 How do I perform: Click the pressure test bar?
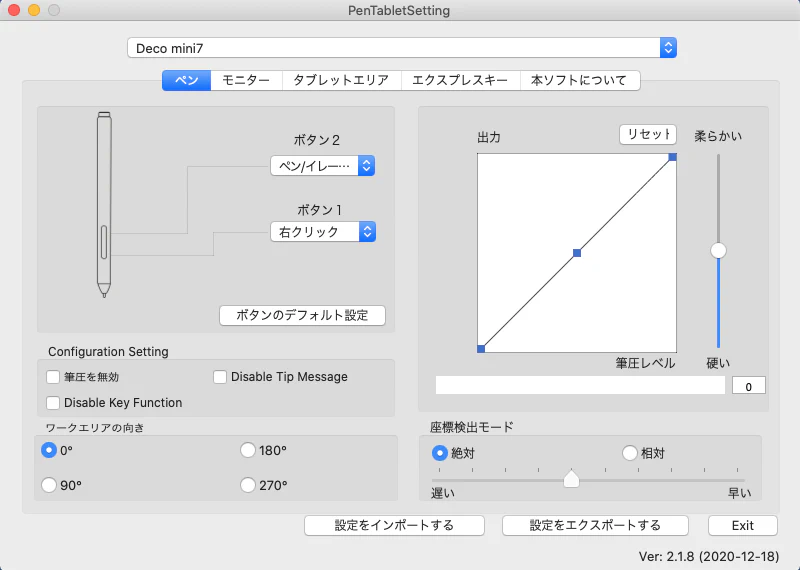(580, 385)
